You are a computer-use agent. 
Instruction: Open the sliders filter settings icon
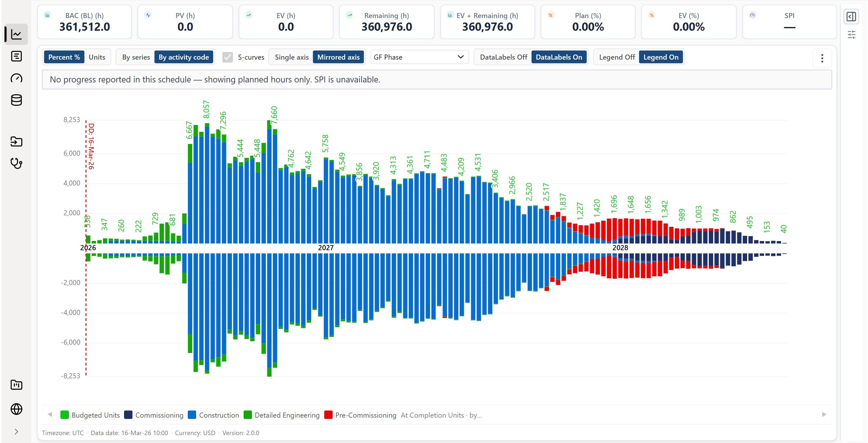tap(852, 34)
